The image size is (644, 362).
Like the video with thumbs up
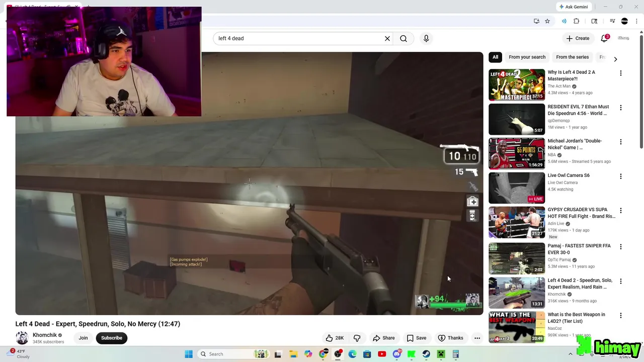point(335,338)
